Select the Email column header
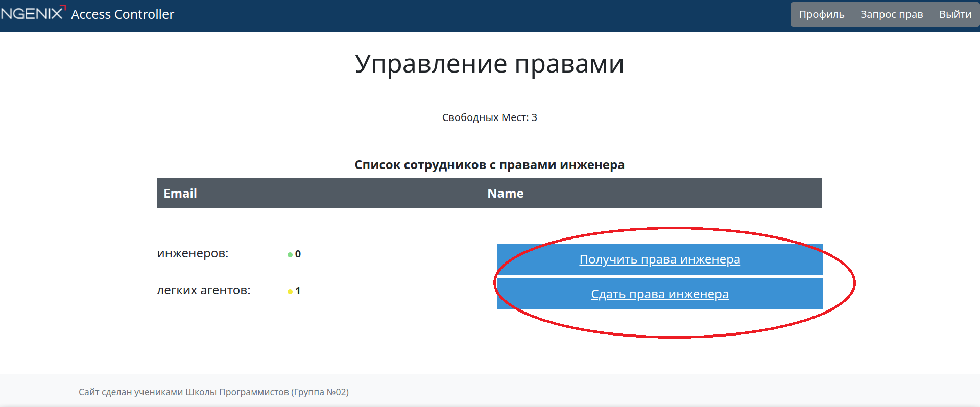The height and width of the screenshot is (407, 980). pos(180,193)
